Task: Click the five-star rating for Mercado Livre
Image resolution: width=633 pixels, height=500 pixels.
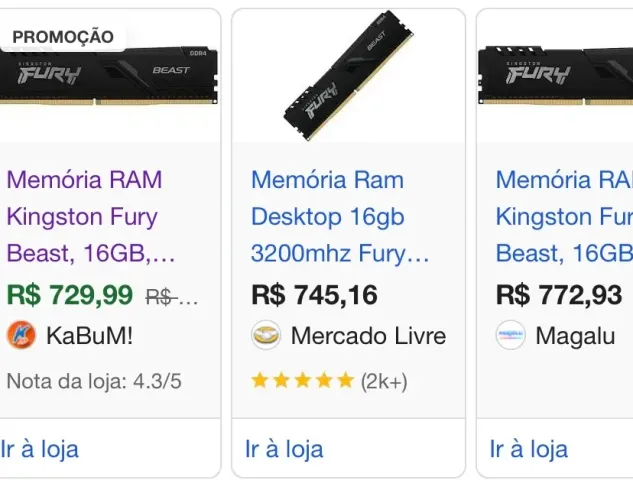Action: 303,381
